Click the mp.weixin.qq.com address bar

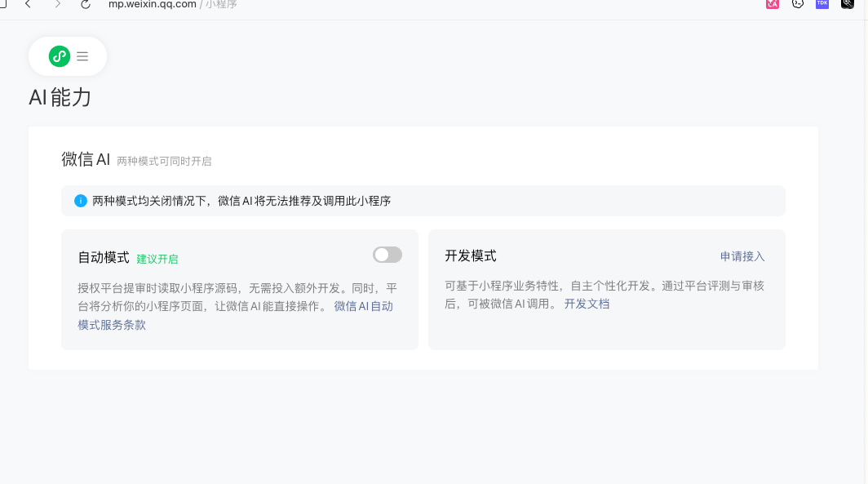pos(153,4)
